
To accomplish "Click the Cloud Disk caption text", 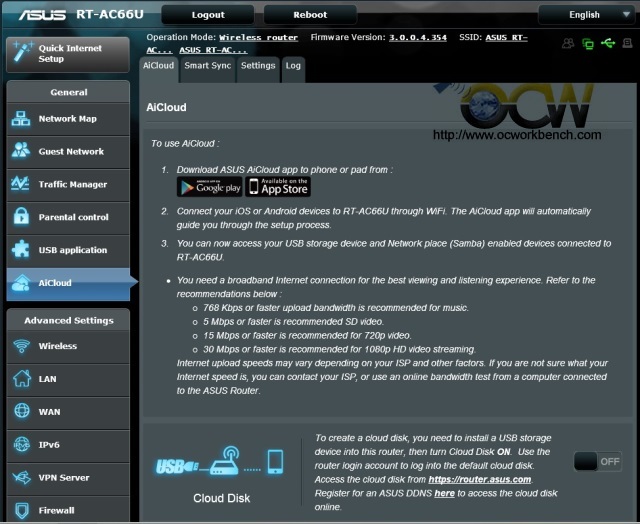I will (x=222, y=498).
